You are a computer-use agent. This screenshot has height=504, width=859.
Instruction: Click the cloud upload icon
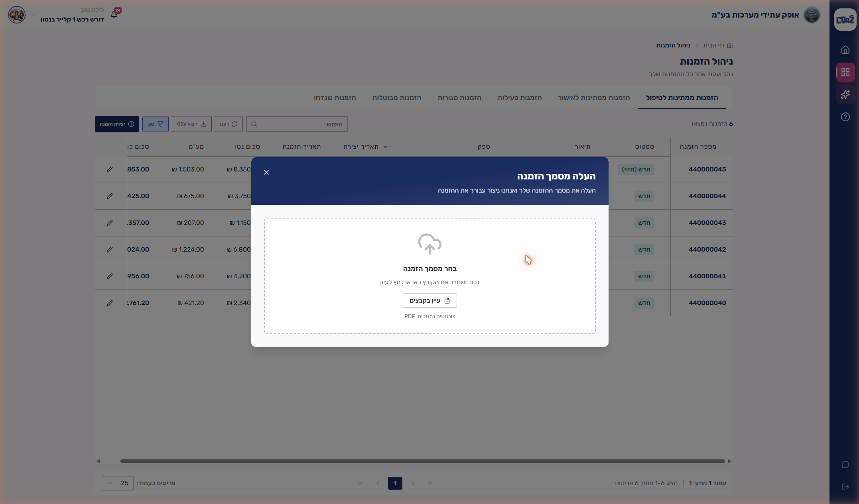click(429, 244)
